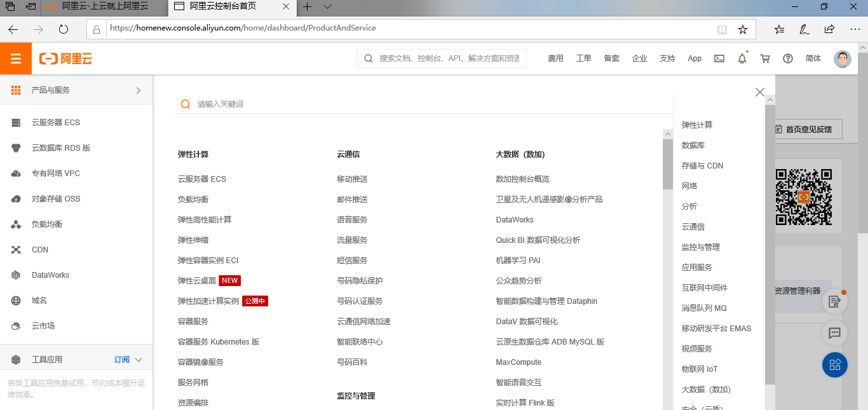Open 弹性云桌面 product link
The height and width of the screenshot is (410, 868).
pyautogui.click(x=197, y=281)
